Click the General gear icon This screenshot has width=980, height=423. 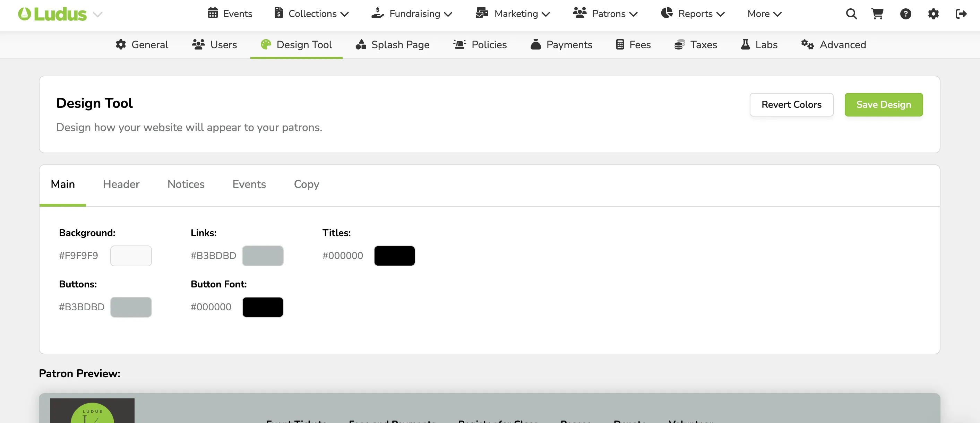pyautogui.click(x=121, y=44)
